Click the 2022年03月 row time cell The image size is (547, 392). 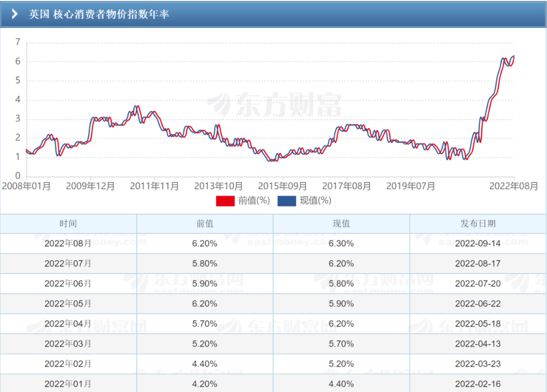click(68, 344)
